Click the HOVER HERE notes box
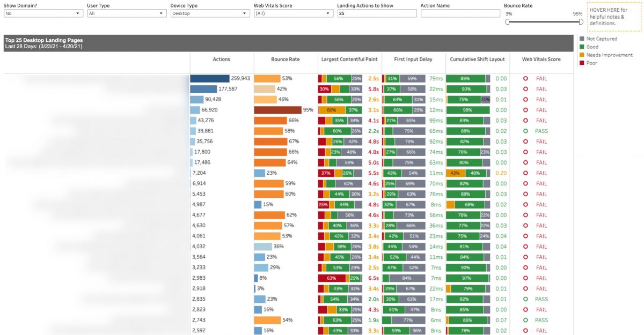Image resolution: width=644 pixels, height=335 pixels. click(612, 16)
